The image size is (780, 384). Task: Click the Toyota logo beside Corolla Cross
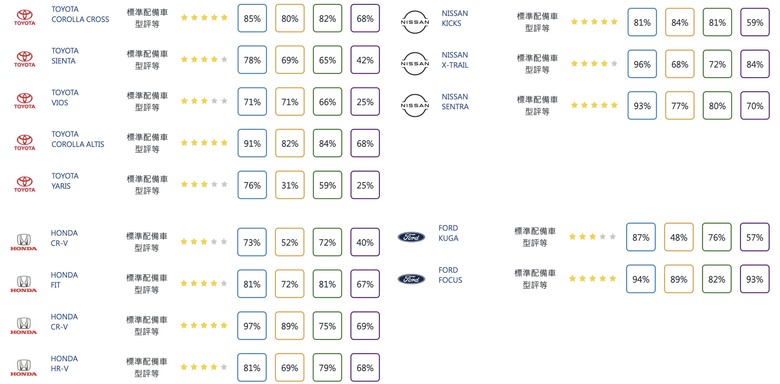[x=24, y=17]
